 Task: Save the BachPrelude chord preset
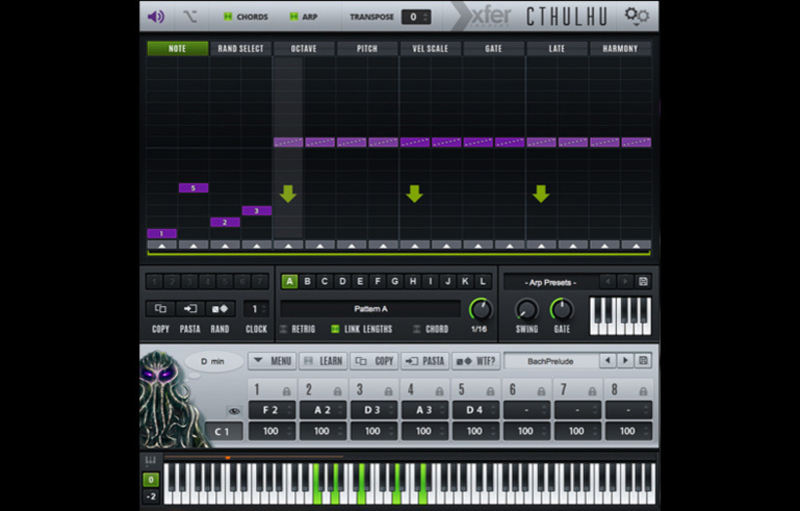click(643, 361)
